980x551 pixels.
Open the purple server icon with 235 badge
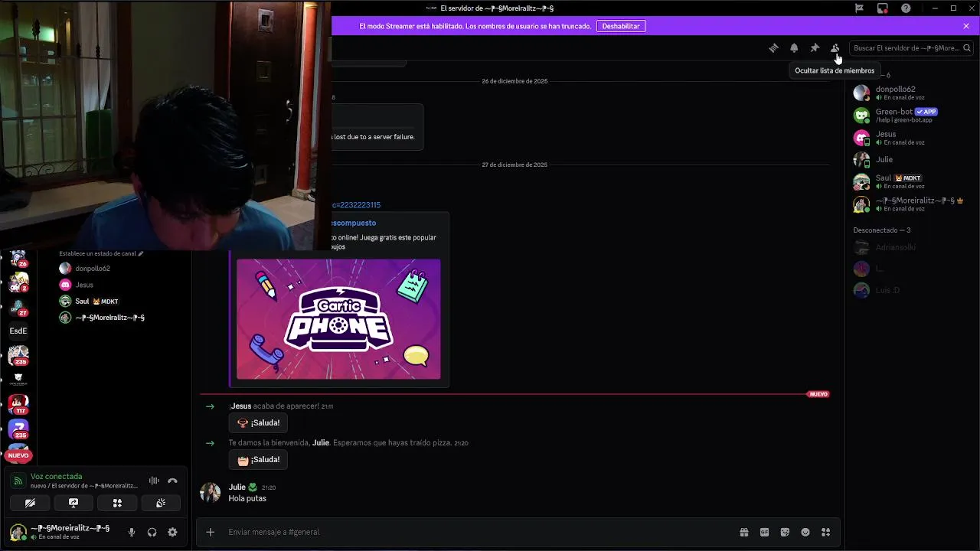tap(18, 429)
